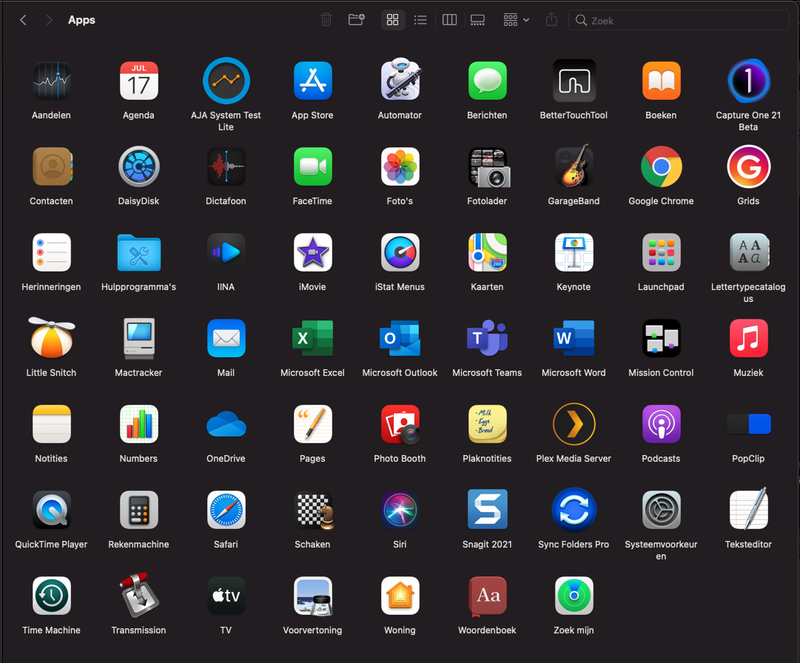The width and height of the screenshot is (800, 663).
Task: Open the group-by options dropdown
Action: click(516, 20)
